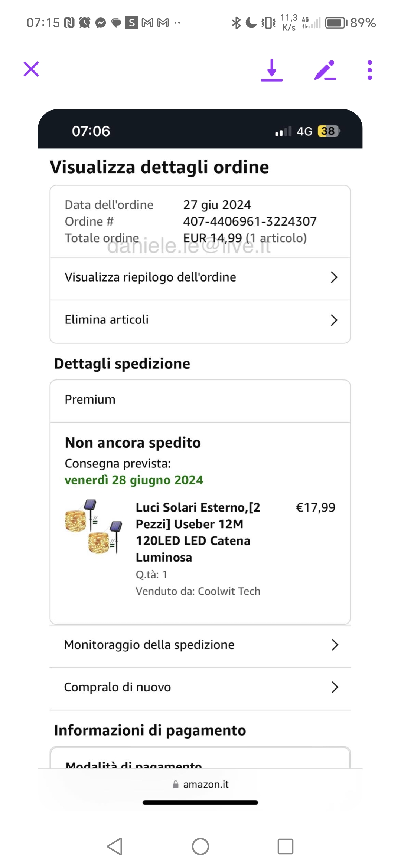This screenshot has width=401, height=868.
Task: Expand the Monitoraggio della spedizione chevron
Action: point(335,645)
